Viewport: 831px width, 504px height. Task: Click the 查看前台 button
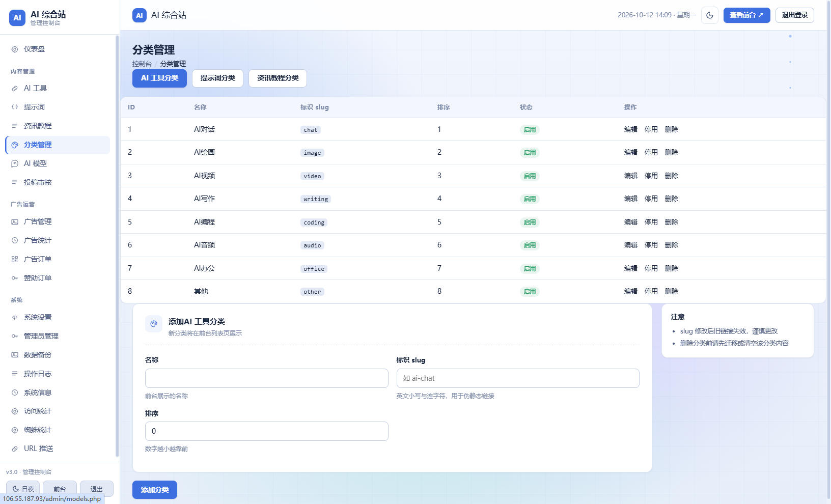(746, 15)
